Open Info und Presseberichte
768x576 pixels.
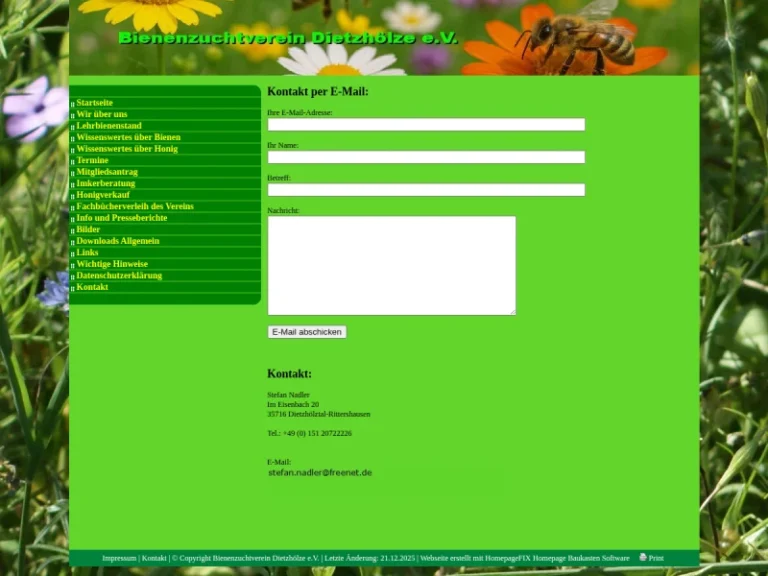coord(121,218)
